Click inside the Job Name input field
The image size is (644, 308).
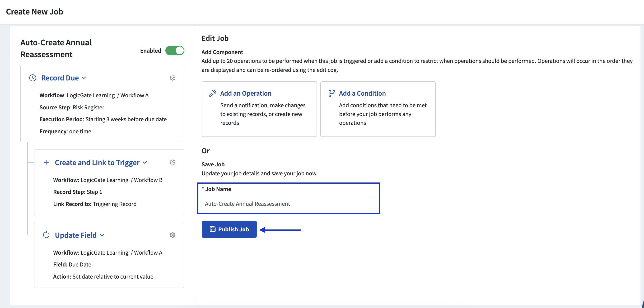click(x=288, y=204)
